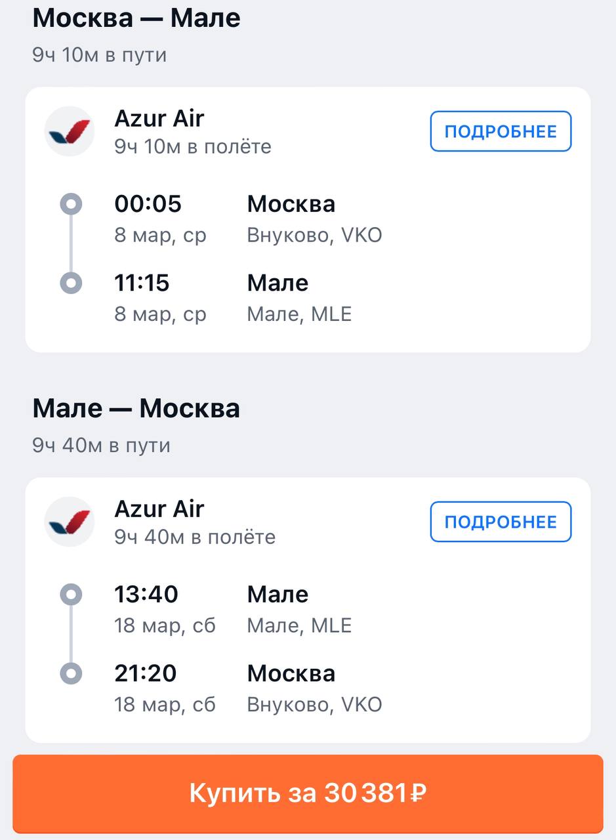Select the 11:15 arrival time
This screenshot has height=840, width=616.
[x=142, y=283]
